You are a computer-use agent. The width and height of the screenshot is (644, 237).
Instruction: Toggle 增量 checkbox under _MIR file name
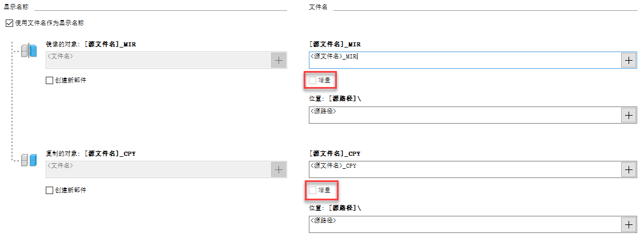coord(312,81)
